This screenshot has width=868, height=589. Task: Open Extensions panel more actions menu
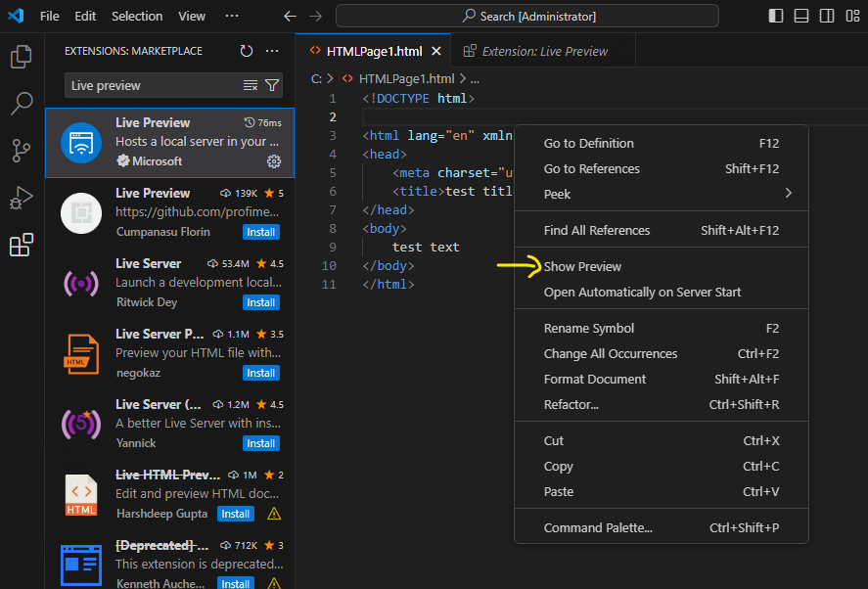272,51
